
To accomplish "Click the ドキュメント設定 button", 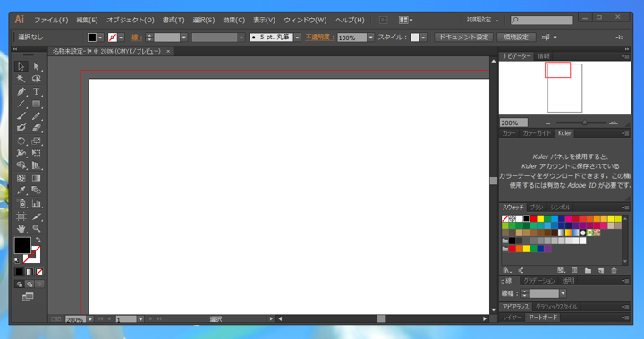I will click(x=463, y=38).
